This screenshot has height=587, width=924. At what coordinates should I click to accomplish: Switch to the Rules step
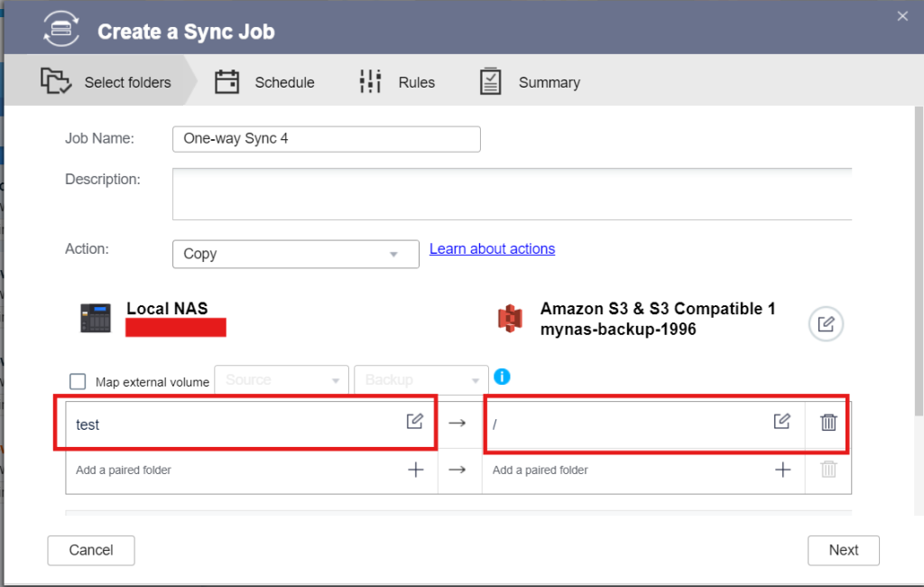[397, 82]
